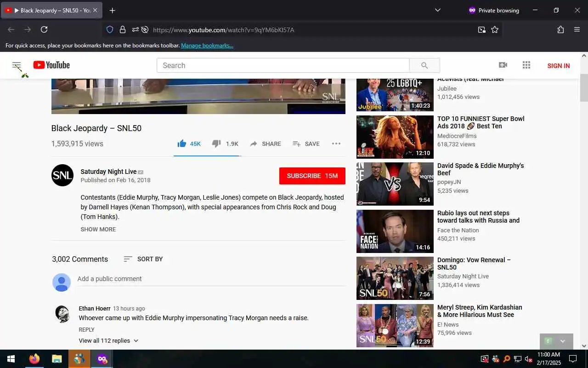Screen dimensions: 588x368
Task: Save video to playlist with SAVE
Action: (306, 144)
